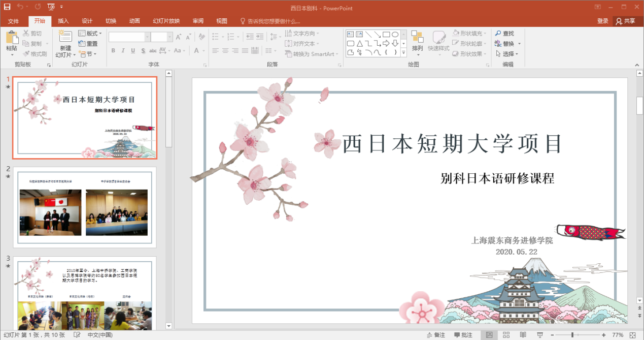Screen dimensions: 644x340
Task: Click the Sign in (登录) link
Action: pos(602,21)
